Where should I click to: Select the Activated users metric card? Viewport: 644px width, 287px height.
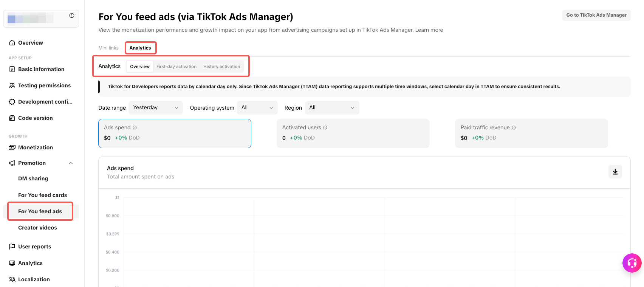(353, 133)
